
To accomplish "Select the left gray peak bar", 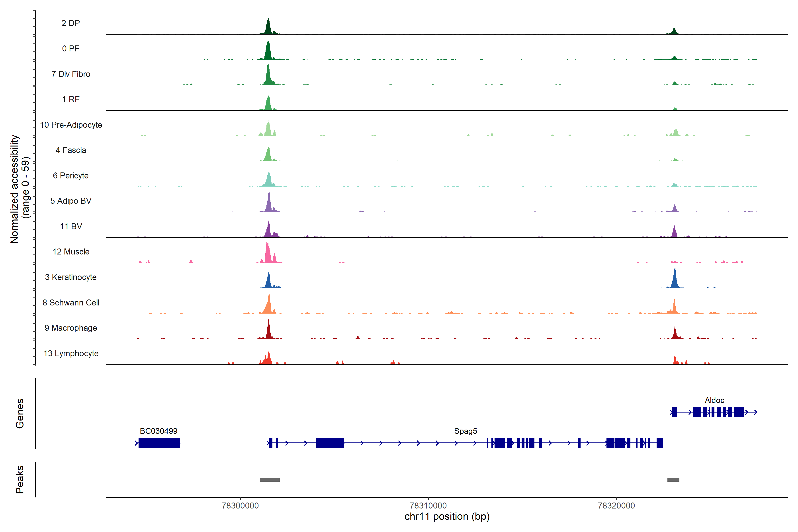I will (270, 480).
